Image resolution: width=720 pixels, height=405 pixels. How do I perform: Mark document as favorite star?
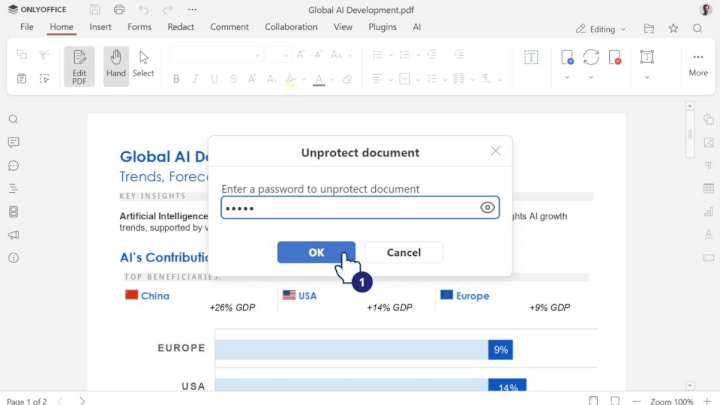[x=673, y=28]
